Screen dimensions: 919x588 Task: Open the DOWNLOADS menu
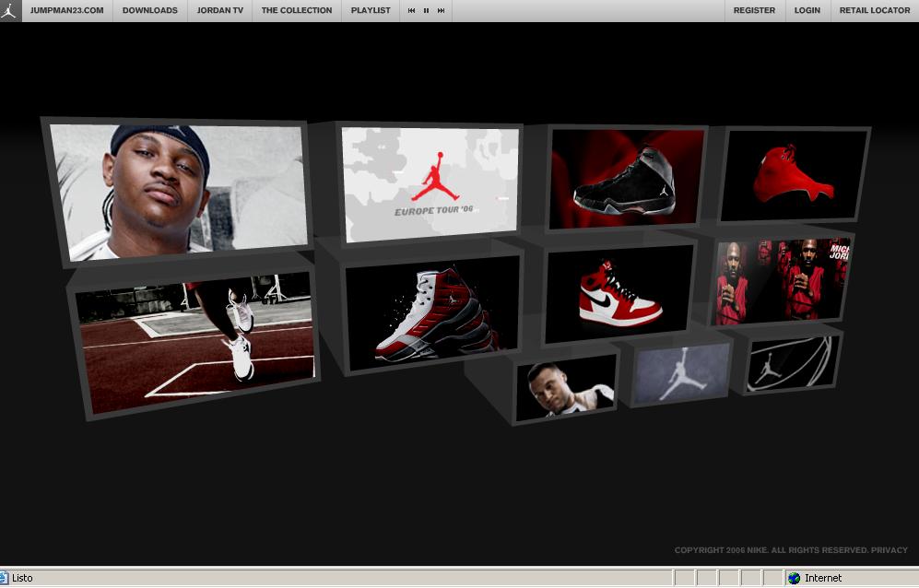(150, 10)
